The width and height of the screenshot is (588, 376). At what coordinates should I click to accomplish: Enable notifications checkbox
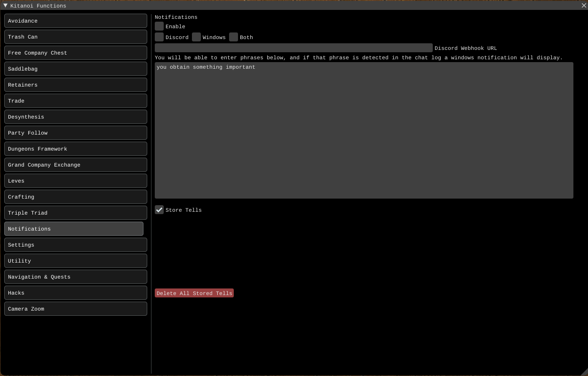tap(159, 26)
